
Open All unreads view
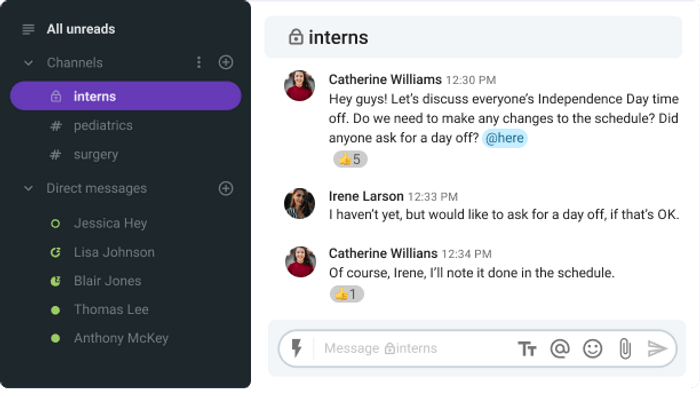tap(81, 29)
